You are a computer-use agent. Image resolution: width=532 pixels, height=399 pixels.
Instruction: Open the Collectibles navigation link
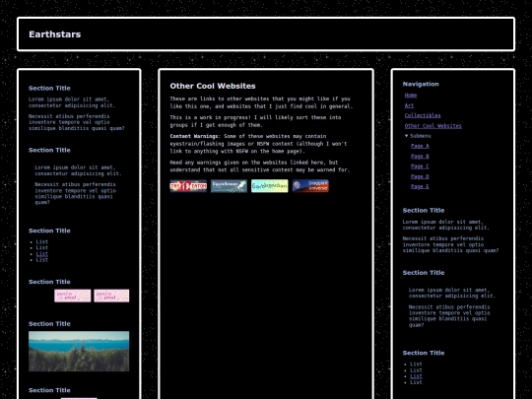point(423,115)
